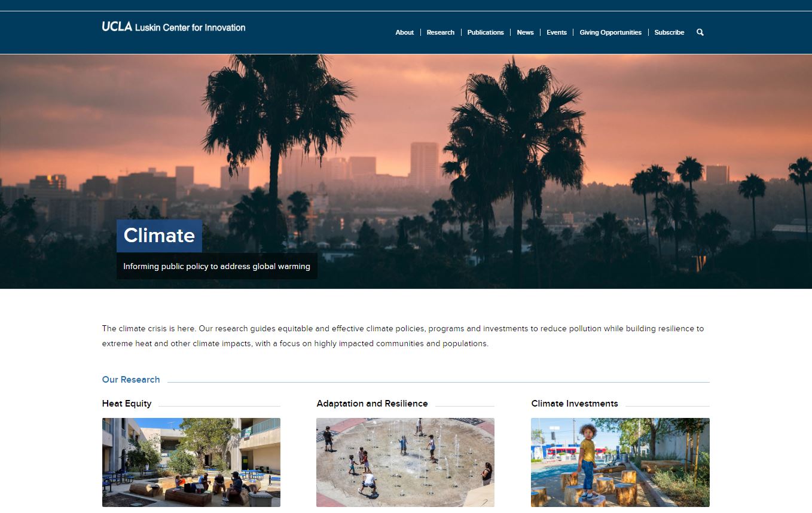The height and width of the screenshot is (513, 812).
Task: Click the 'The climate crisis is here' paragraph
Action: point(403,336)
